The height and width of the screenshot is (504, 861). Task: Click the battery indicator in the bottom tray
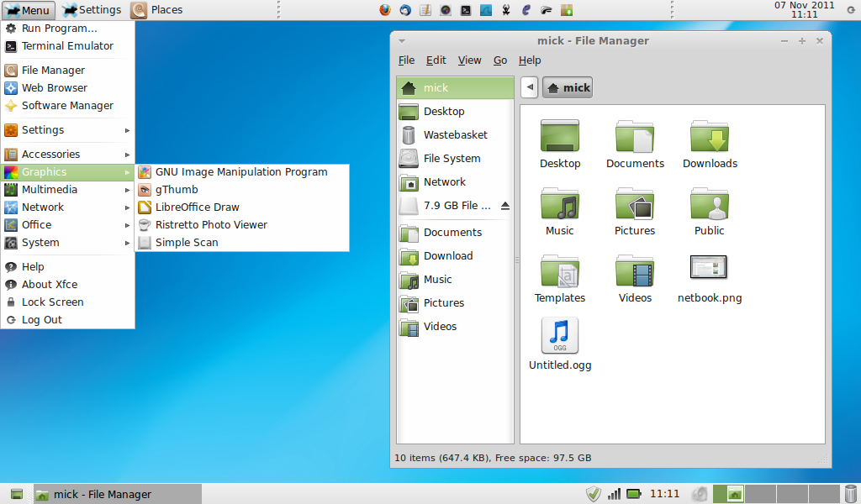click(634, 494)
